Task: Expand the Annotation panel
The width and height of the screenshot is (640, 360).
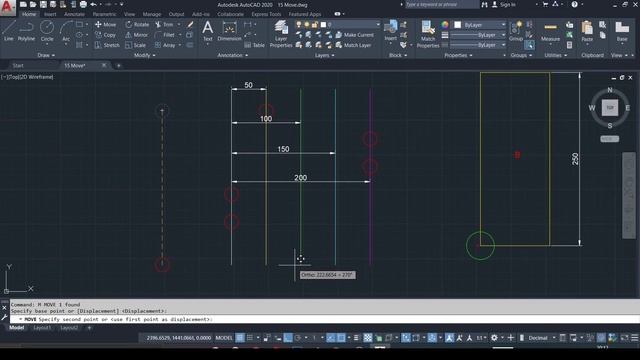Action: [x=233, y=55]
